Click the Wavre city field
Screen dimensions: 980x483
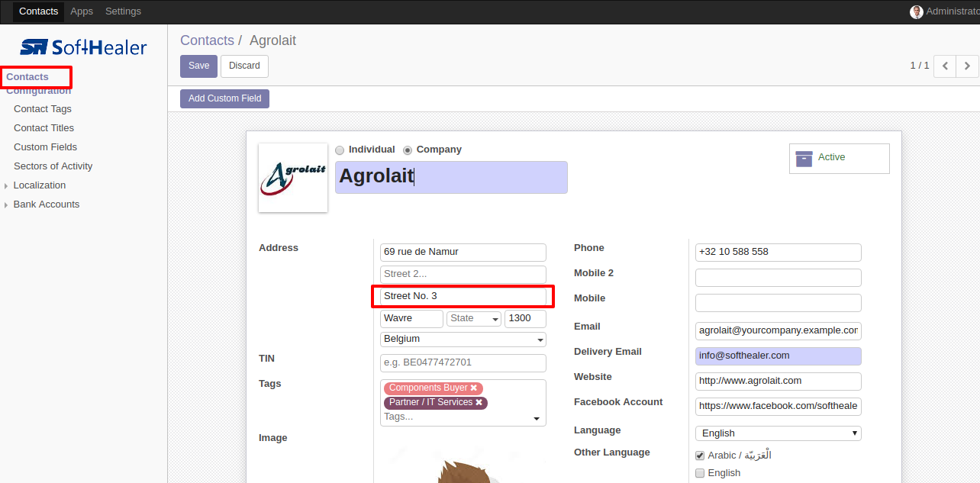coord(411,318)
